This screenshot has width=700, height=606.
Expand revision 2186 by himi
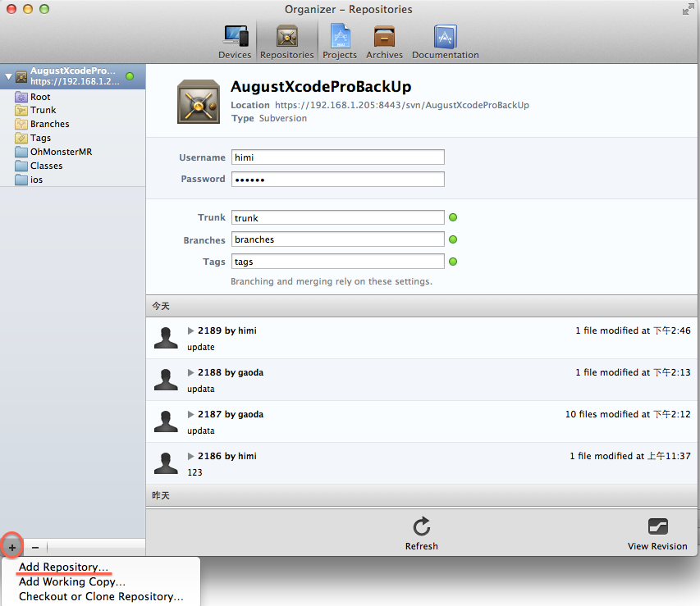pyautogui.click(x=191, y=456)
